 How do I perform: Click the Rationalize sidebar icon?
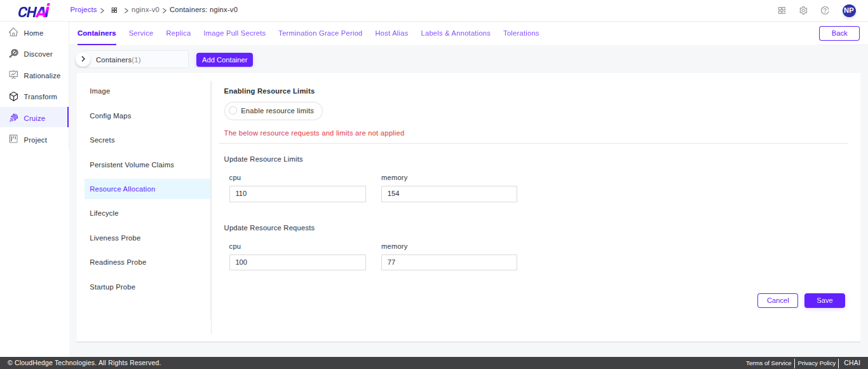point(13,75)
